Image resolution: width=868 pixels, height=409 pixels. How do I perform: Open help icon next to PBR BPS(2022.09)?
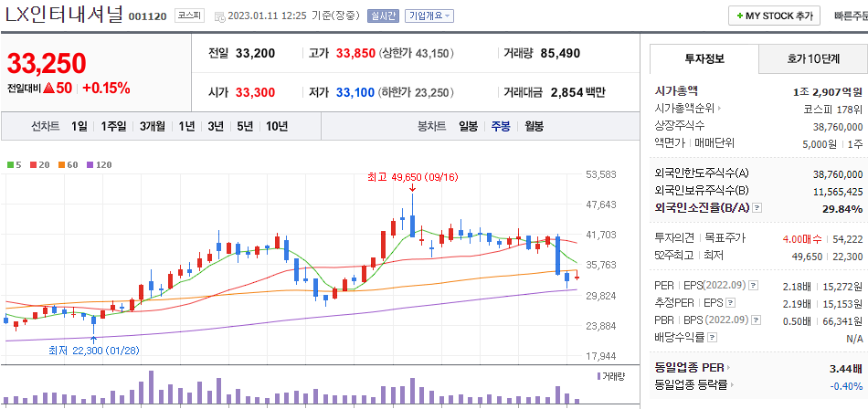click(755, 320)
